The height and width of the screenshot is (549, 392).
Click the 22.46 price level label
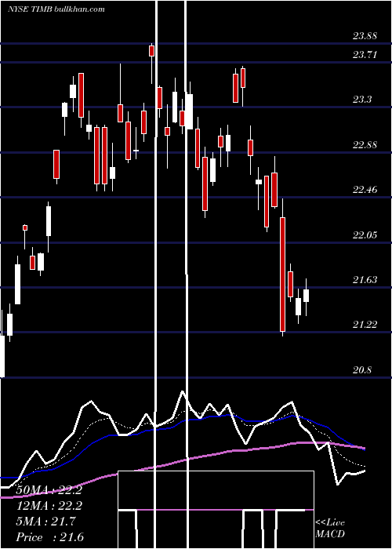[365, 190]
